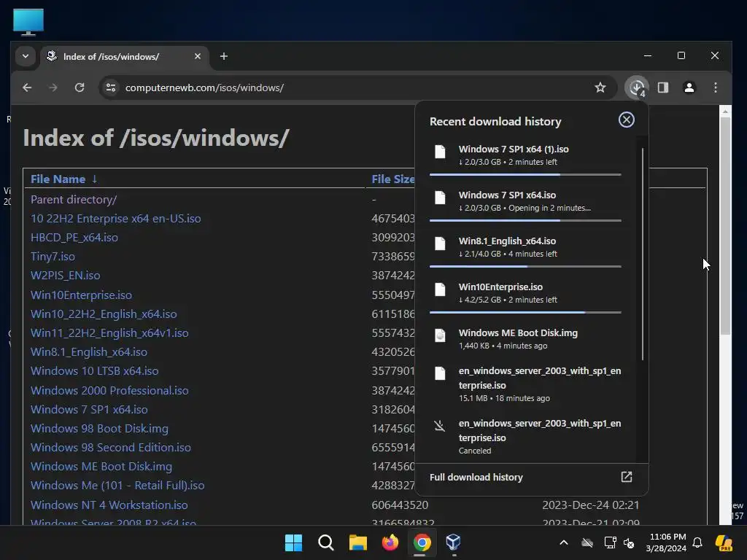Click file icon of Win10Enterprise.iso download
747x560 pixels.
(440, 289)
